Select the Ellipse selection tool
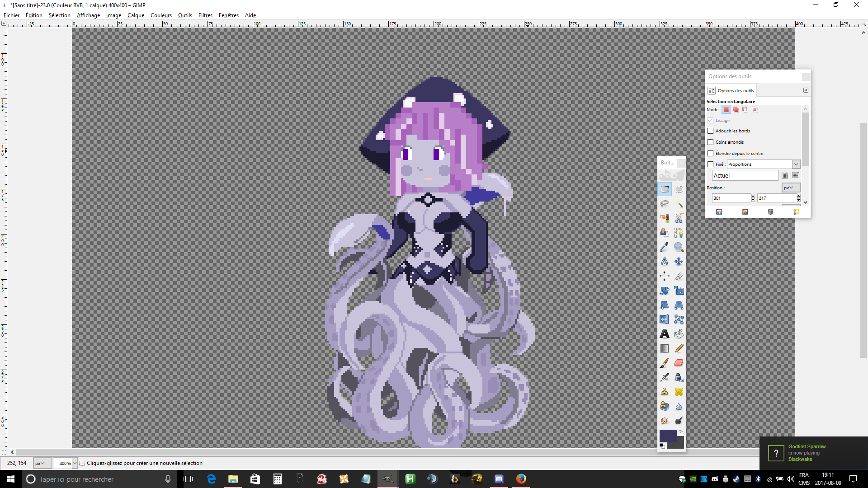This screenshot has width=868, height=488. click(x=679, y=189)
